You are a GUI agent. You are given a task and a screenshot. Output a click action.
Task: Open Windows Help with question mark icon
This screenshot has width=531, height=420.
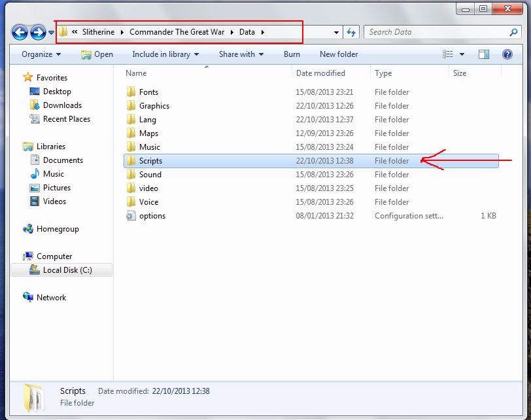507,54
